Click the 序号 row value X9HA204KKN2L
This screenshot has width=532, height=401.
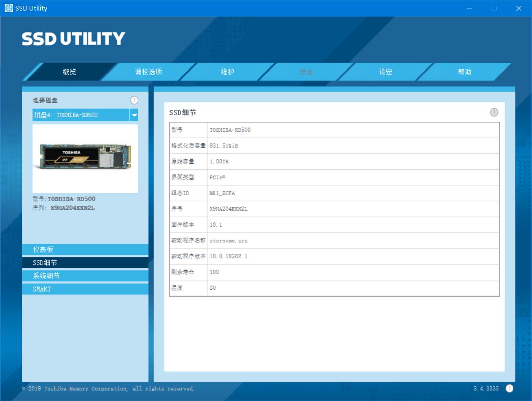(228, 209)
